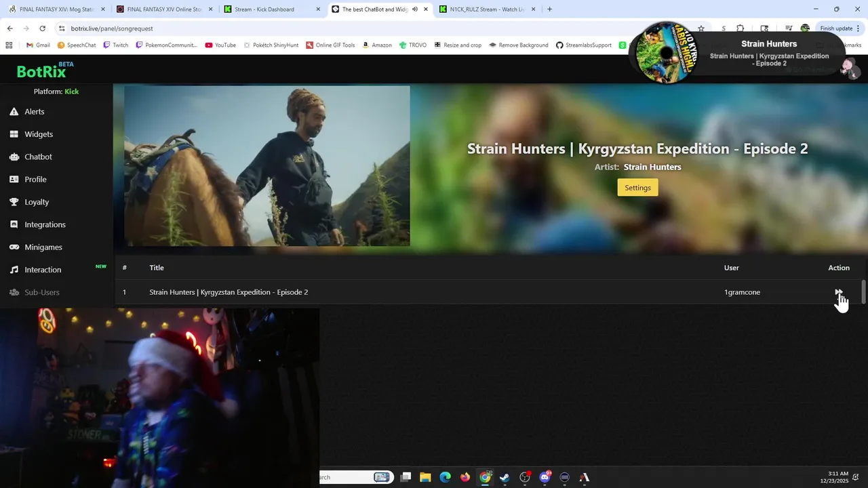Click the User column header
The width and height of the screenshot is (868, 488).
pyautogui.click(x=731, y=268)
